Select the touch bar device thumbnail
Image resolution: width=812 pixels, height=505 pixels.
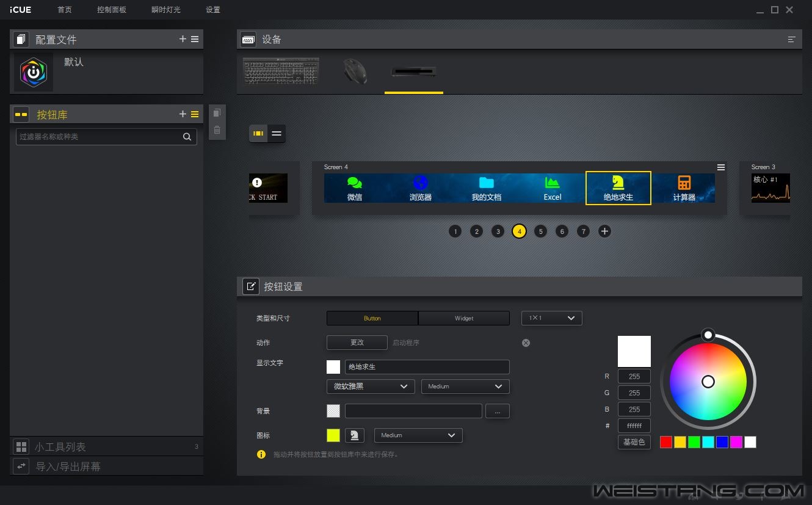[x=414, y=71]
